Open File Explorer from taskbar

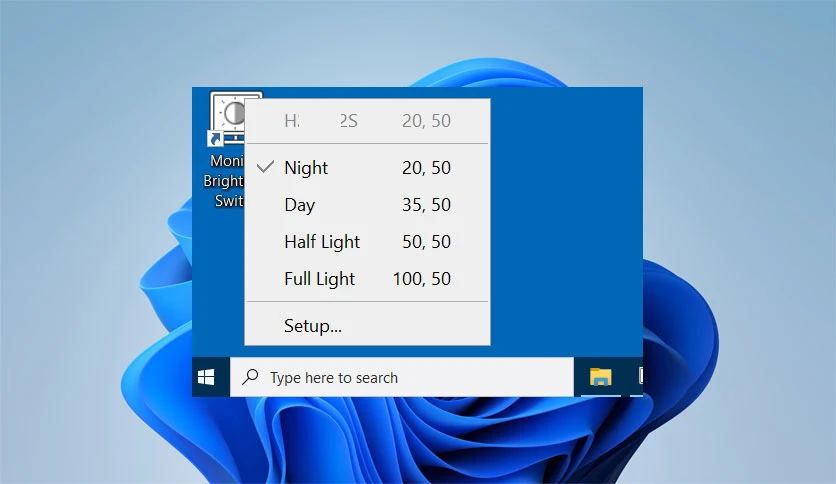tap(600, 377)
